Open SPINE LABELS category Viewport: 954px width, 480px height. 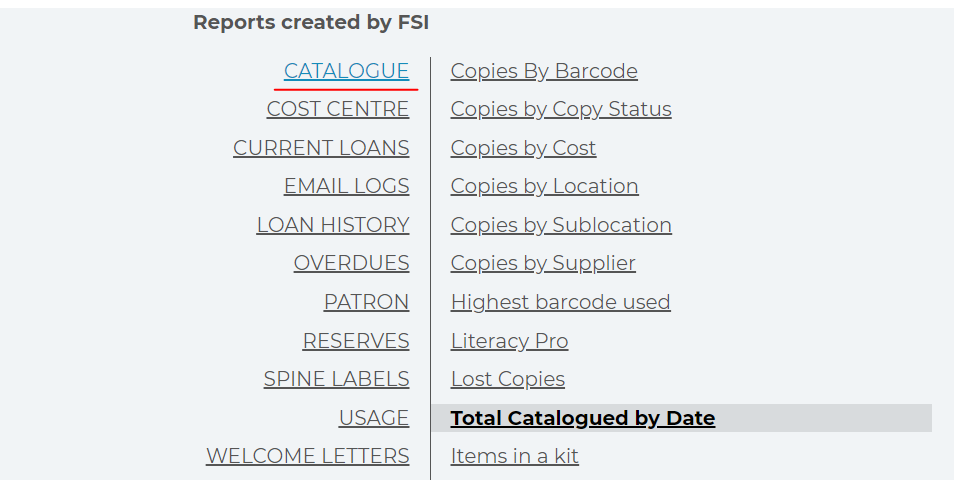[336, 379]
